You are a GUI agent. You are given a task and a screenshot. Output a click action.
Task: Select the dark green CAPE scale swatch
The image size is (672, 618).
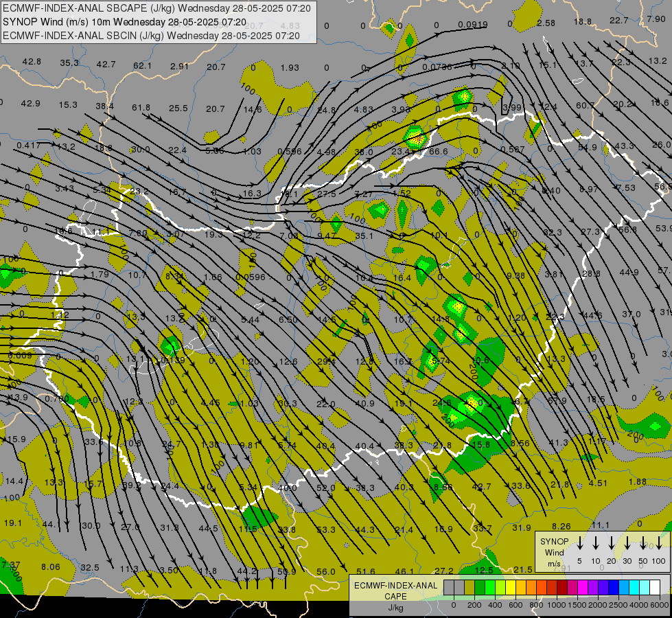pos(480,587)
